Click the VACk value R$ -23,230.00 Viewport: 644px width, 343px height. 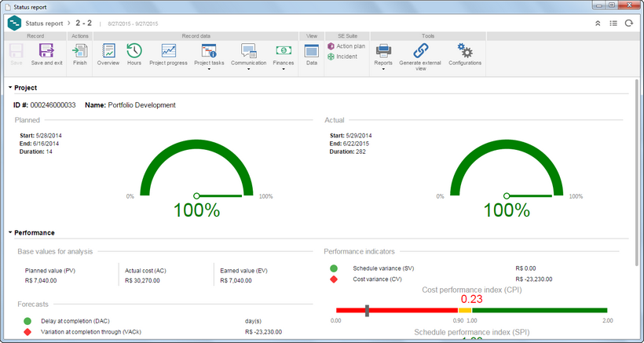click(x=263, y=332)
